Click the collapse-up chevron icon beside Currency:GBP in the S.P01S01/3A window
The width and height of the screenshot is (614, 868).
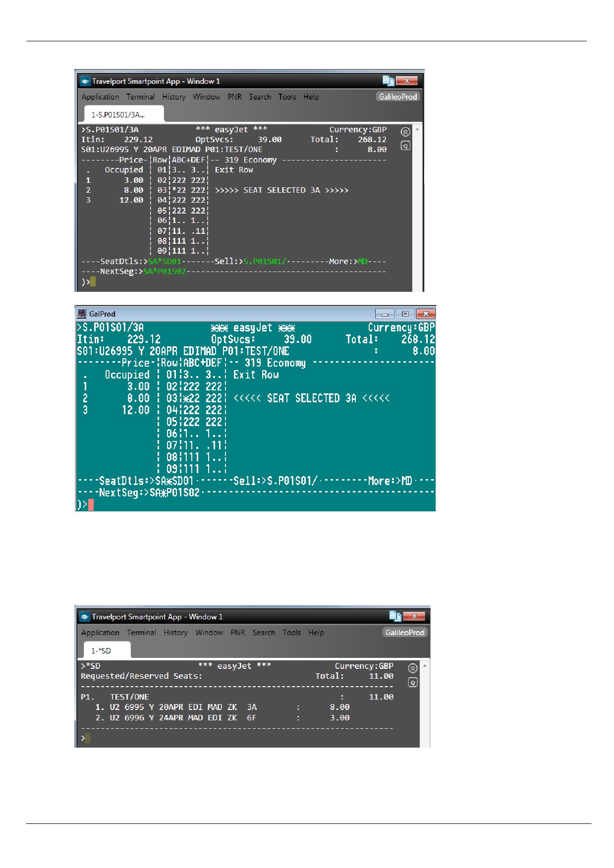[x=405, y=132]
